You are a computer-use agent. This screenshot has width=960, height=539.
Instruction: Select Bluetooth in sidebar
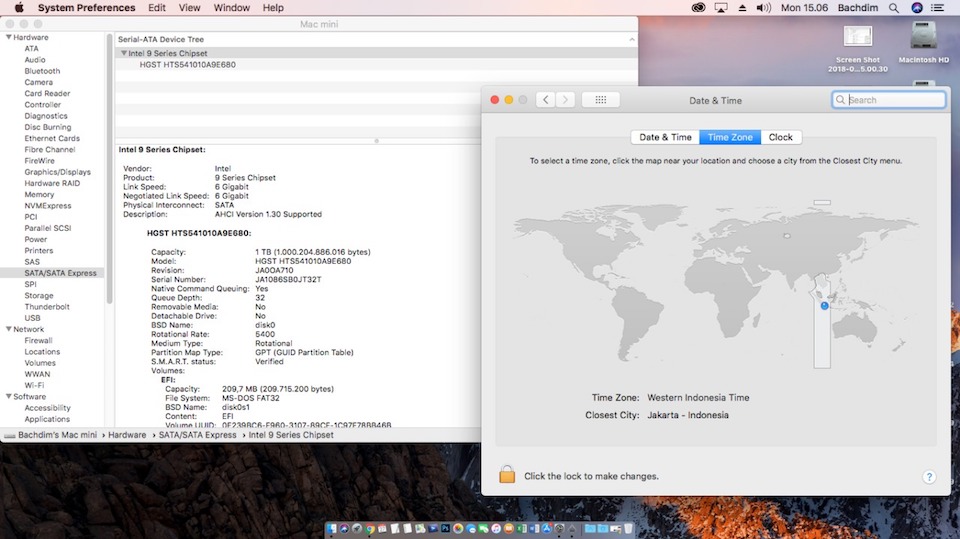(42, 71)
